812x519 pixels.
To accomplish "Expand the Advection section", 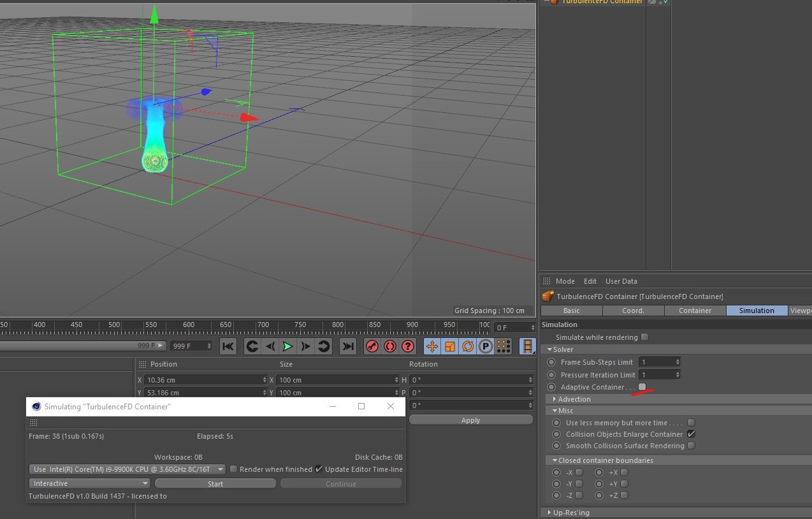I will click(555, 399).
